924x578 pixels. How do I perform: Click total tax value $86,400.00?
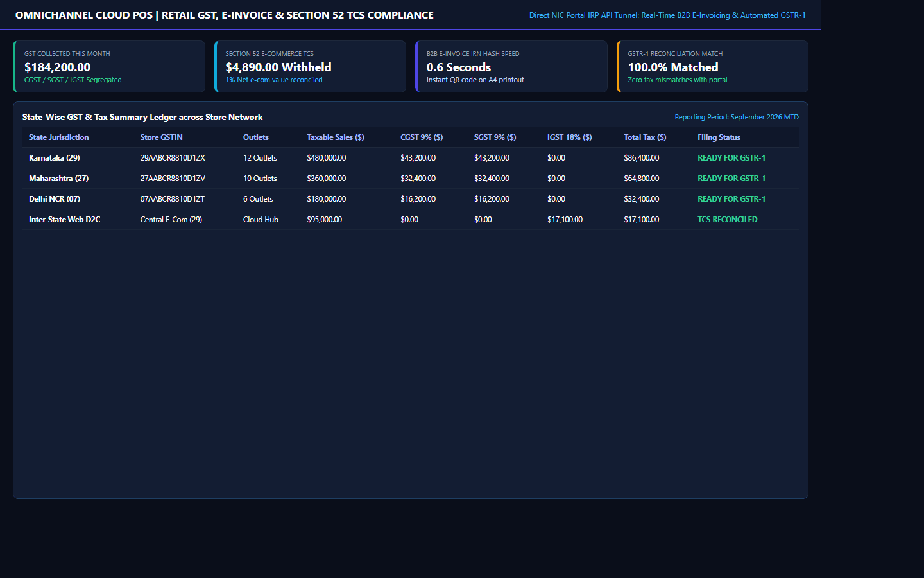[642, 158]
